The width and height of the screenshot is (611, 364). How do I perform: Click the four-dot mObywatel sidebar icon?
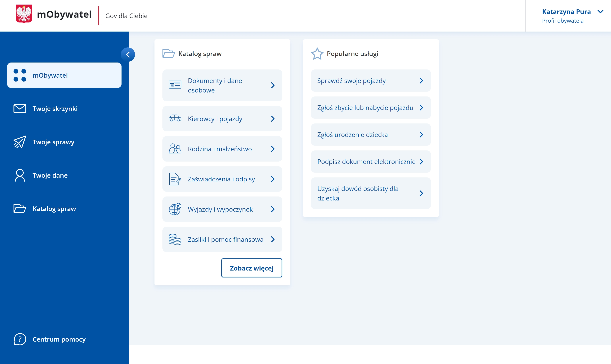coord(20,75)
